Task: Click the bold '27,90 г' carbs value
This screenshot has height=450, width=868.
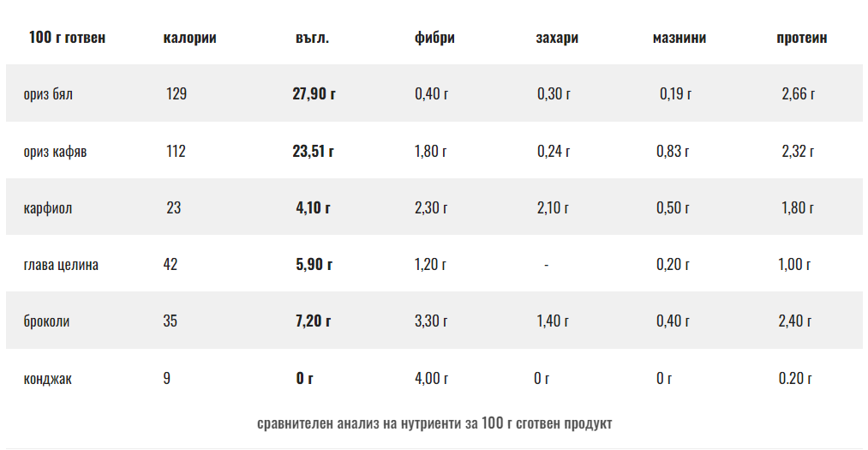Action: pyautogui.click(x=314, y=93)
